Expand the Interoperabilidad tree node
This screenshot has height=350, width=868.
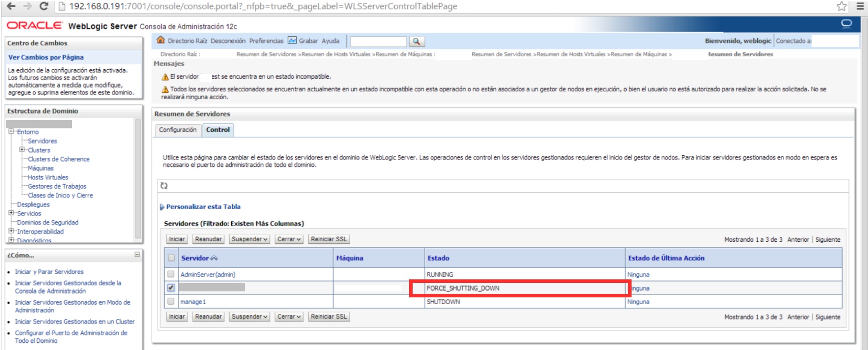[x=11, y=231]
